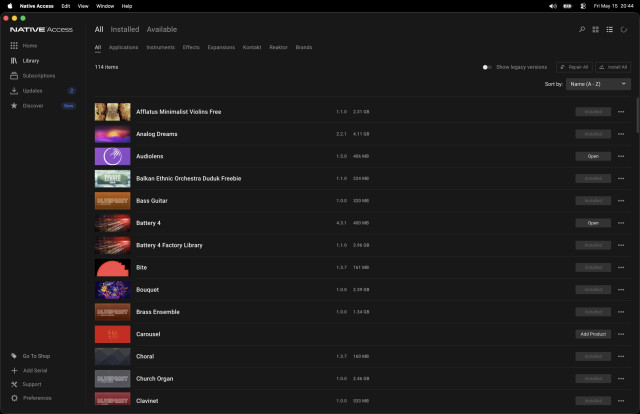Switch to the Available tab
This screenshot has height=414, width=640.
click(x=162, y=29)
